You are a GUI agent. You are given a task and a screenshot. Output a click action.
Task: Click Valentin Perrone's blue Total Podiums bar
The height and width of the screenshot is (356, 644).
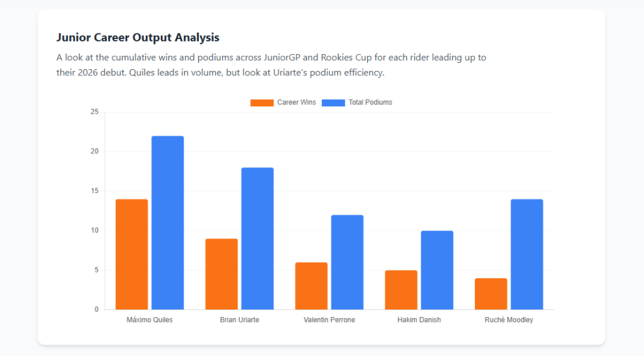tap(347, 262)
